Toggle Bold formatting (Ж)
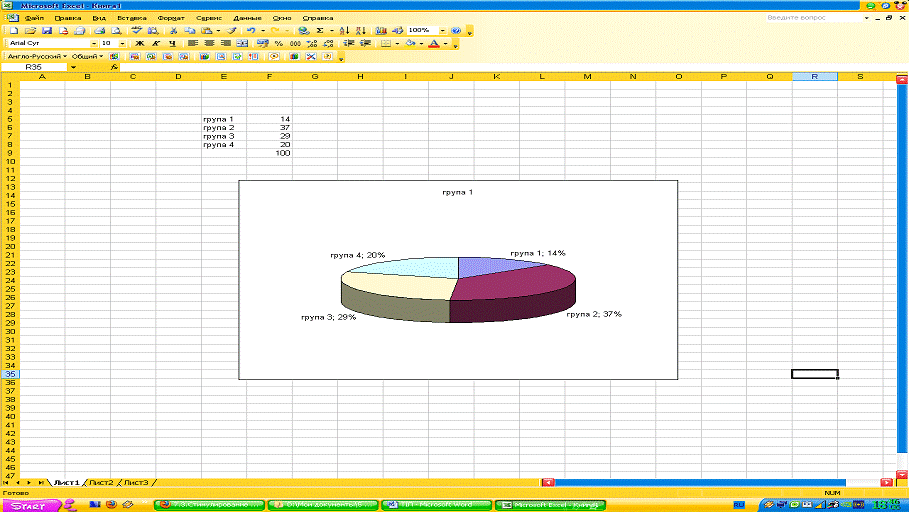 140,44
